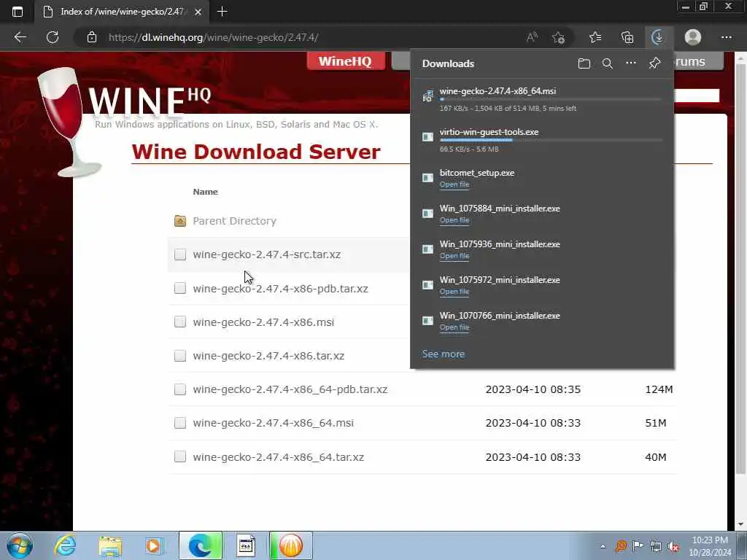Open the WineHQ navigation tab

click(x=346, y=61)
